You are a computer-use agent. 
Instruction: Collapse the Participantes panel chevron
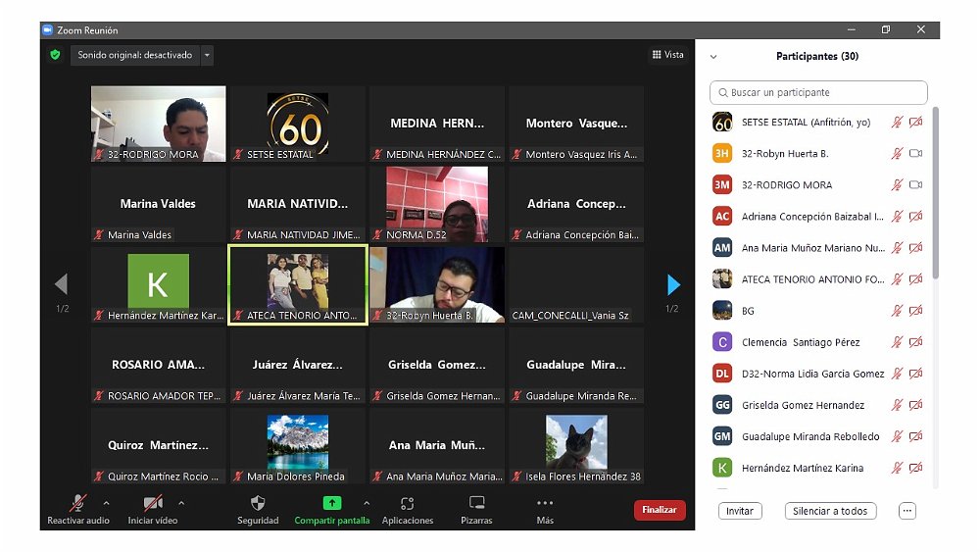713,57
